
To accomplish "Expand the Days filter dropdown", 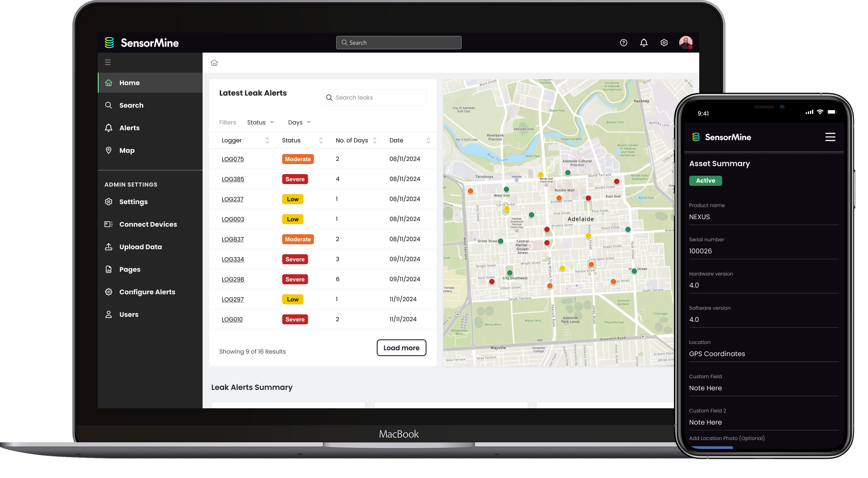I will (x=299, y=122).
